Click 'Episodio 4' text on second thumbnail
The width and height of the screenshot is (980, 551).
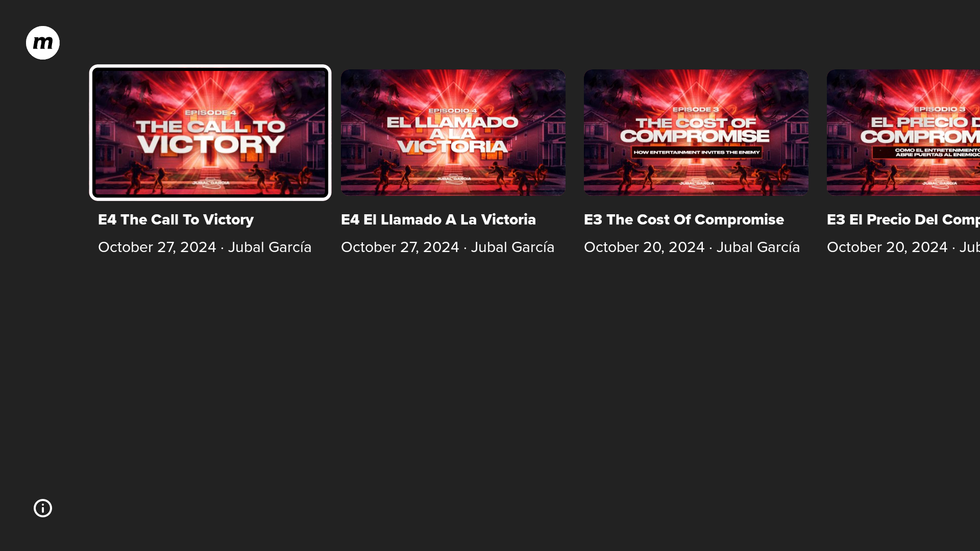click(x=453, y=111)
